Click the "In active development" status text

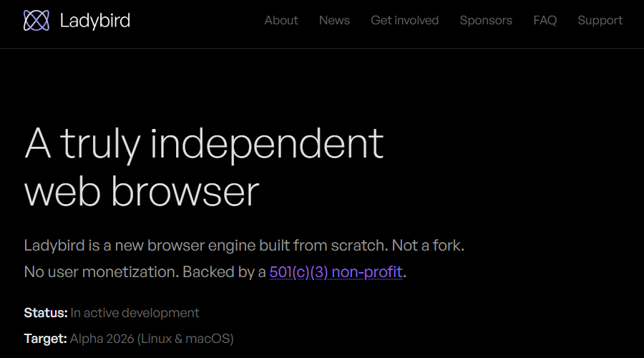[x=135, y=313]
